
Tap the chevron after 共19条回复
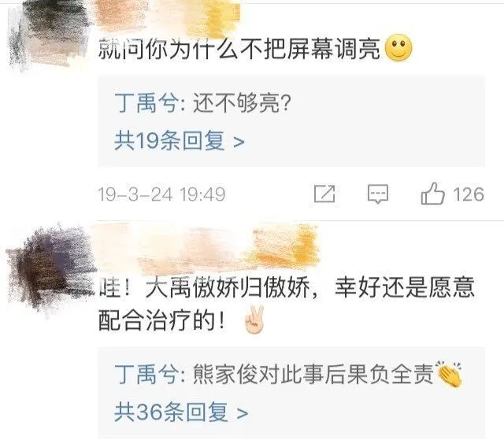[x=239, y=142]
